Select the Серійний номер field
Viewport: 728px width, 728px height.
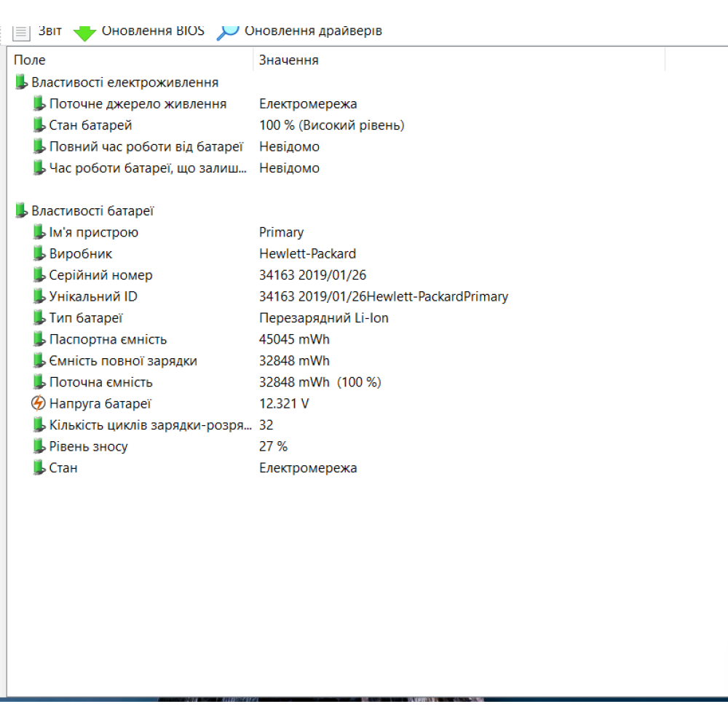[100, 275]
